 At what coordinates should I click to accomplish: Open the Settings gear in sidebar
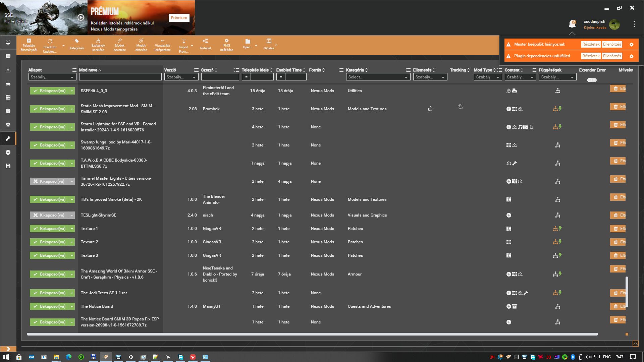pyautogui.click(x=8, y=125)
